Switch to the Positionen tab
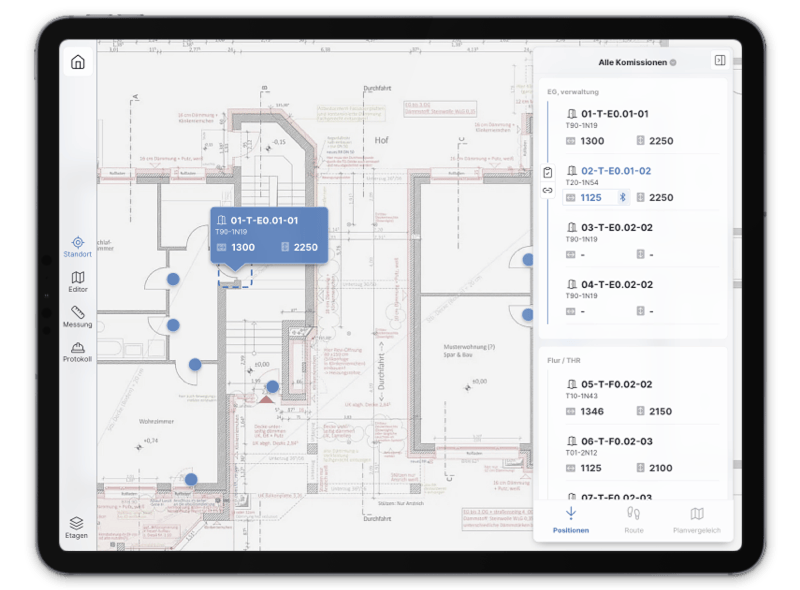Screen dimensions: 800x590 point(571,520)
